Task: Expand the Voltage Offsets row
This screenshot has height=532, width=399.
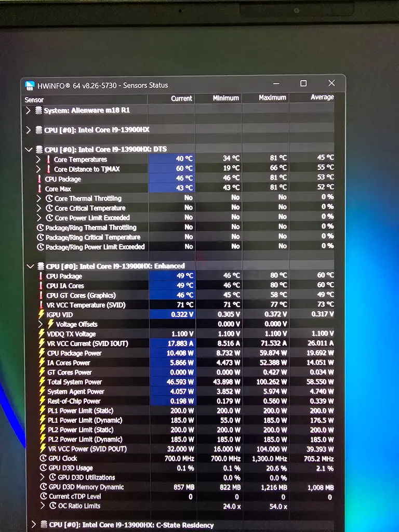Action: pos(41,324)
